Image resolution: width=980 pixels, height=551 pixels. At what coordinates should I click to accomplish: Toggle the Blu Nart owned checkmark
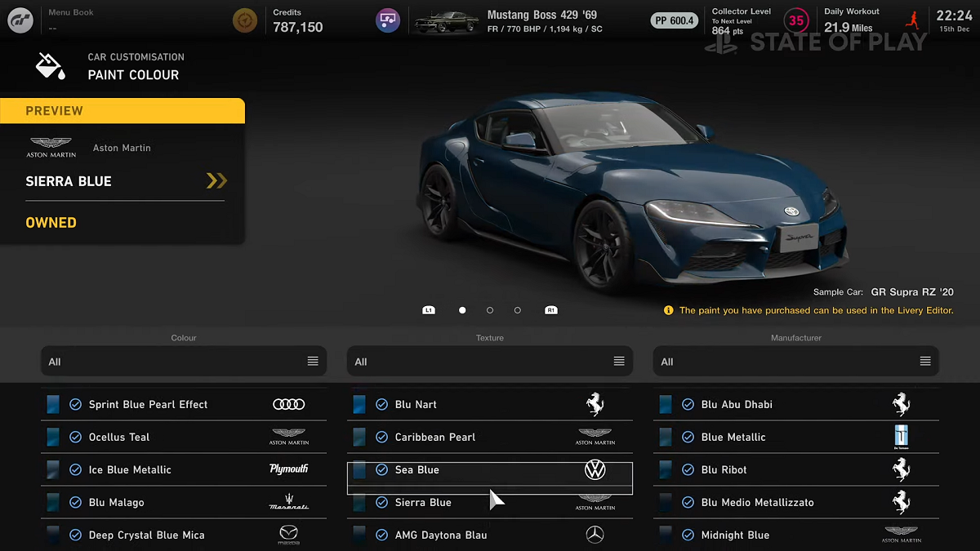pos(381,405)
